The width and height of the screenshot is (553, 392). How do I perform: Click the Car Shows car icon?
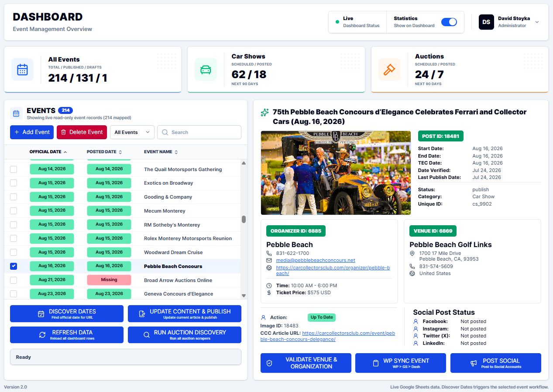[206, 69]
